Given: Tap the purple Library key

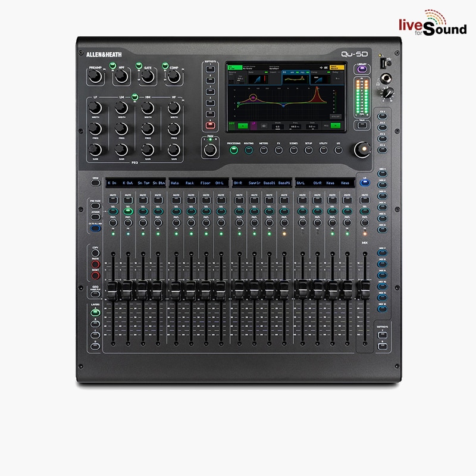Looking at the screenshot, I should point(362,69).
